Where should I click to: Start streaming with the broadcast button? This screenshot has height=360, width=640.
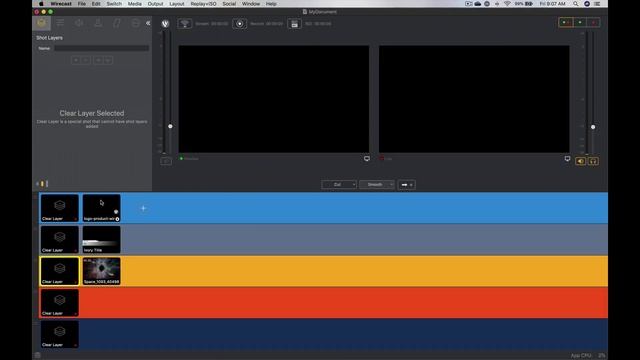tap(185, 24)
